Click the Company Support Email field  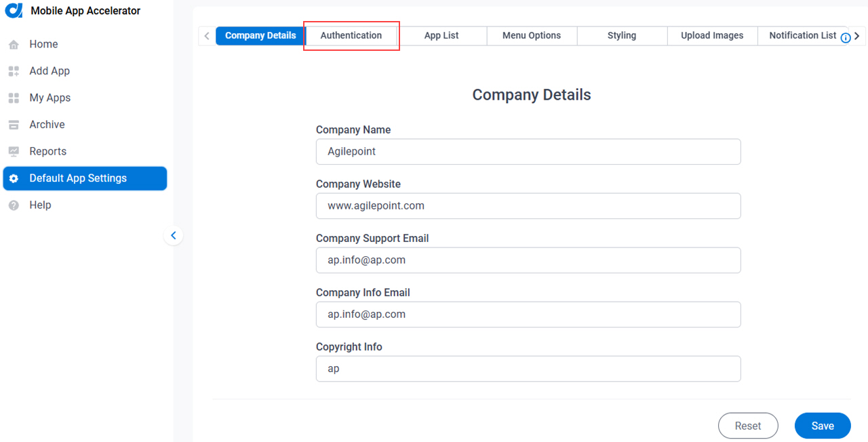click(x=528, y=260)
